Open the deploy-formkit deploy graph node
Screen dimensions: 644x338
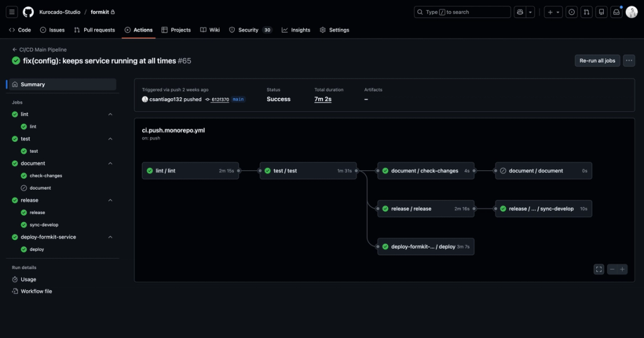[426, 246]
